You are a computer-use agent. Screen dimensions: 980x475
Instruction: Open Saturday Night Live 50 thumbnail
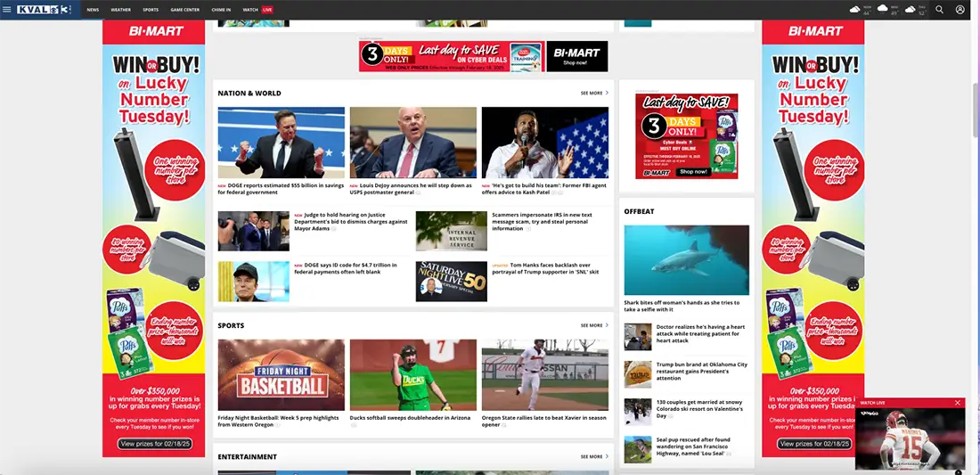tap(452, 282)
